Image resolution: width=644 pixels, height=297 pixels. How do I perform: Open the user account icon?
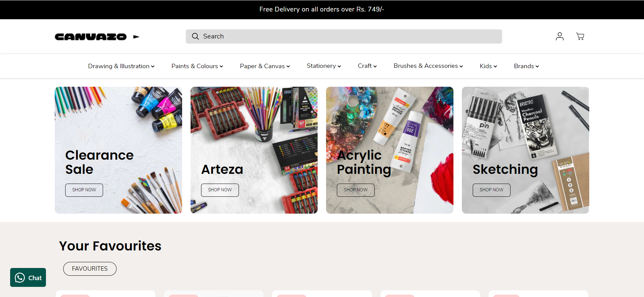point(560,36)
